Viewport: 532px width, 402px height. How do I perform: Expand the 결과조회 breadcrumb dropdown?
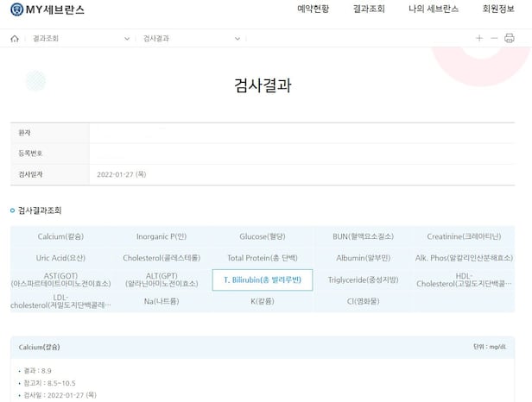(x=127, y=39)
